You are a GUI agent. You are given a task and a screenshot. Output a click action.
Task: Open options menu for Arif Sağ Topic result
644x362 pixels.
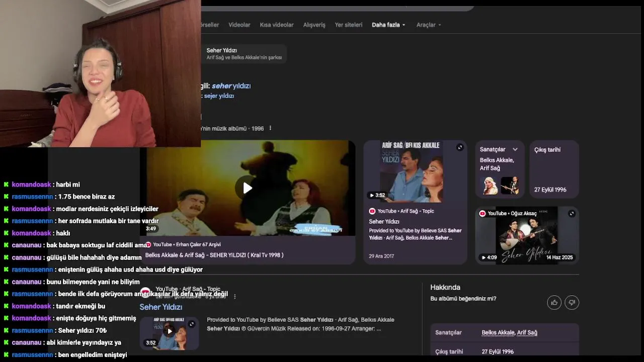click(234, 297)
